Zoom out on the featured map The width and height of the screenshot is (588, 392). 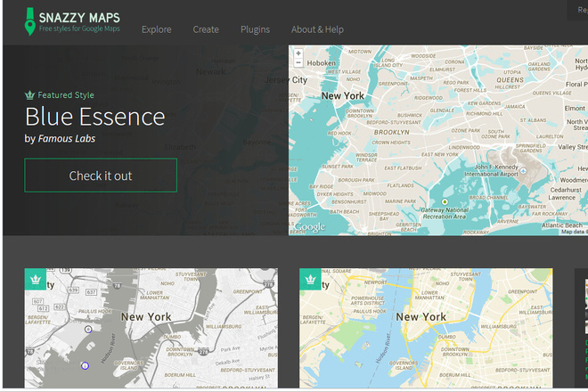(298, 62)
